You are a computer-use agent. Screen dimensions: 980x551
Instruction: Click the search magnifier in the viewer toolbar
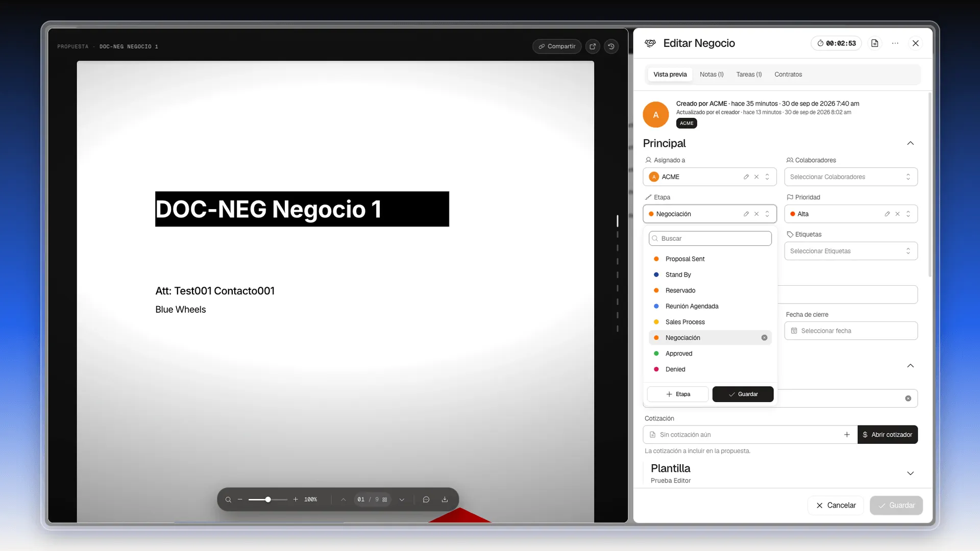228,499
